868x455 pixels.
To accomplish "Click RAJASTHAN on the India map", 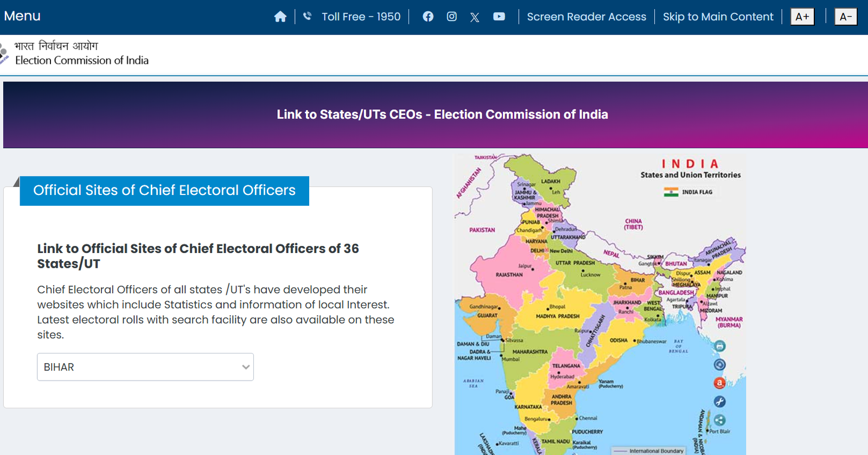I will [509, 275].
